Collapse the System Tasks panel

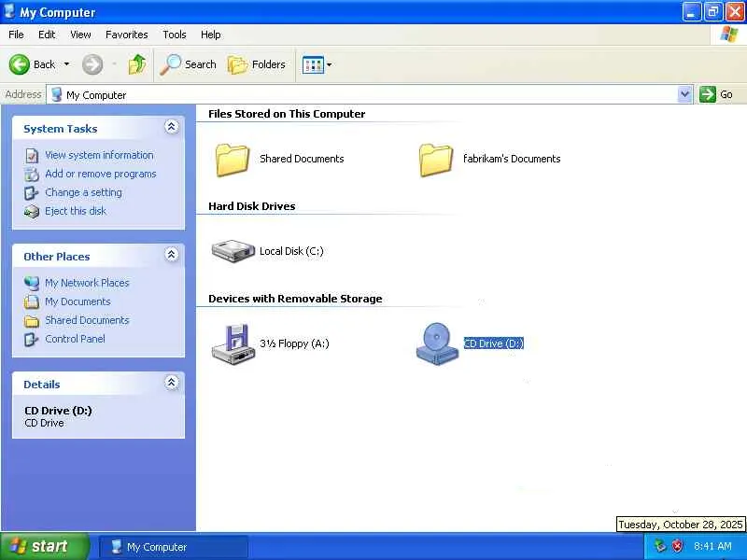point(172,127)
